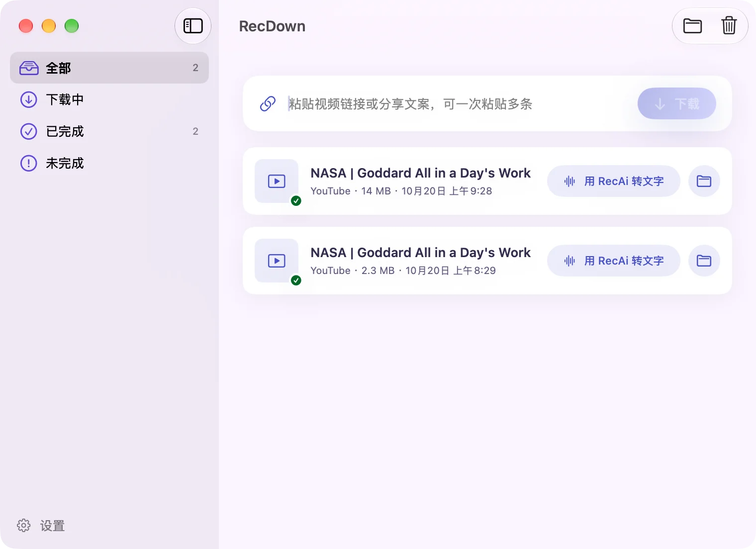
Task: Show the 14 MB download in its folder
Action: point(704,181)
